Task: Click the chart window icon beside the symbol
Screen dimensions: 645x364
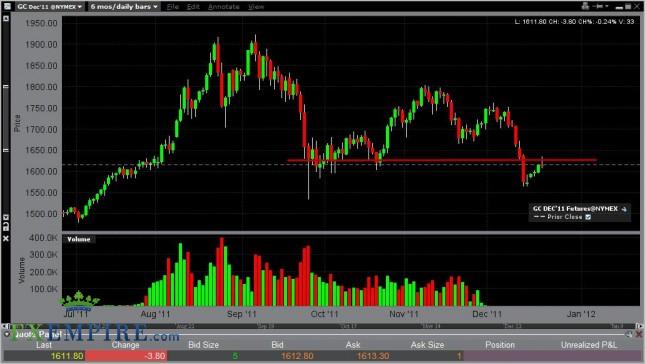Action: pos(7,6)
